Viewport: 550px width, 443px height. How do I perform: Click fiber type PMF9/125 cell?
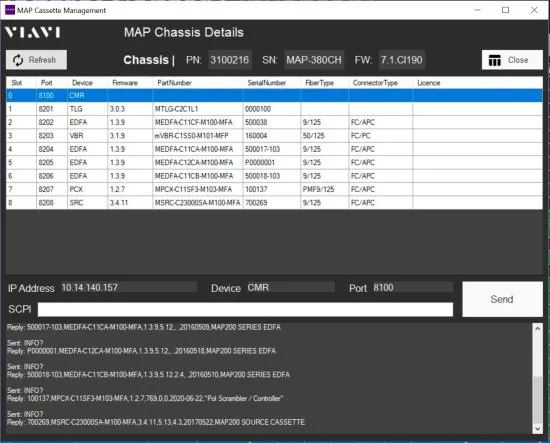(324, 189)
